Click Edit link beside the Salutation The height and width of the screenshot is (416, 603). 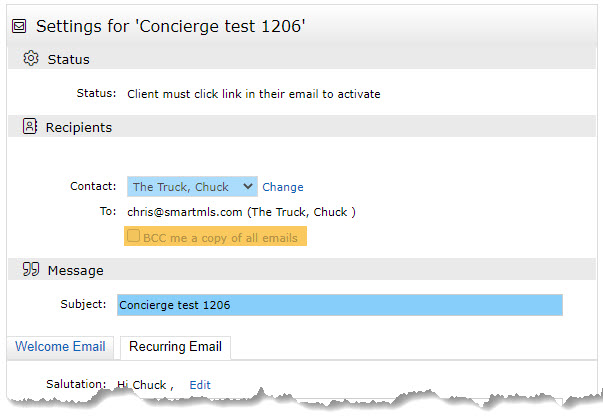click(200, 385)
